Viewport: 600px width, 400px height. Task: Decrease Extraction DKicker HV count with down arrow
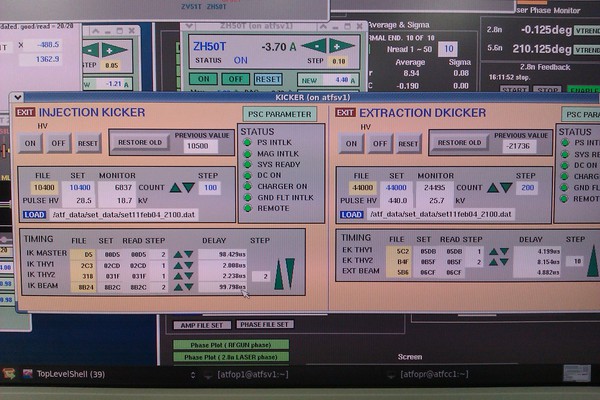click(506, 188)
